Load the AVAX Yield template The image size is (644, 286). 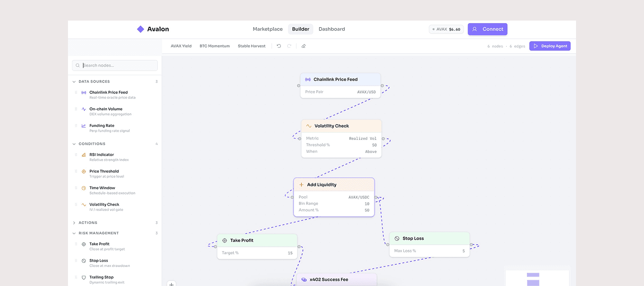click(181, 46)
